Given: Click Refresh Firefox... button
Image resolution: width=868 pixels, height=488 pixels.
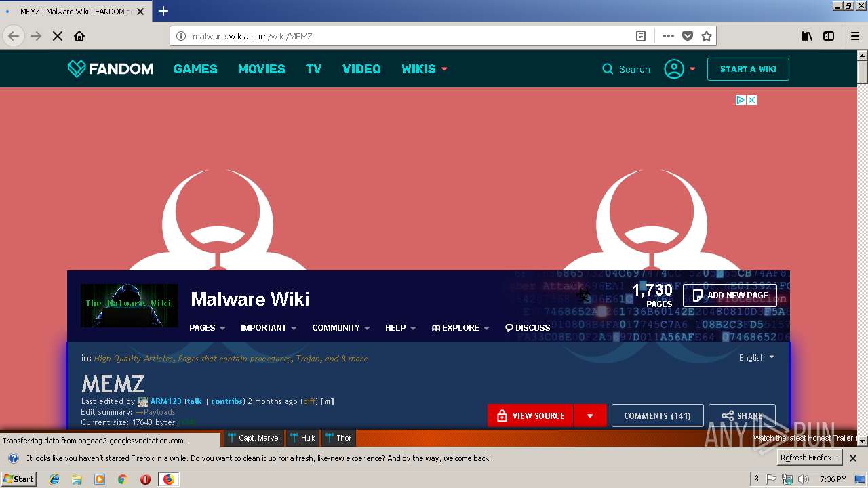Looking at the screenshot, I should pos(810,457).
